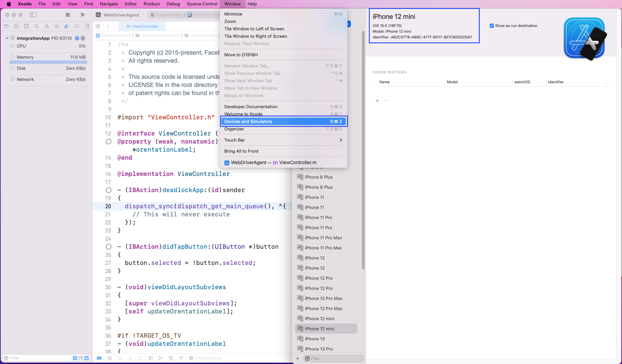The width and height of the screenshot is (622, 364).
Task: Open the Source Control navigator icon
Action: click(x=16, y=26)
